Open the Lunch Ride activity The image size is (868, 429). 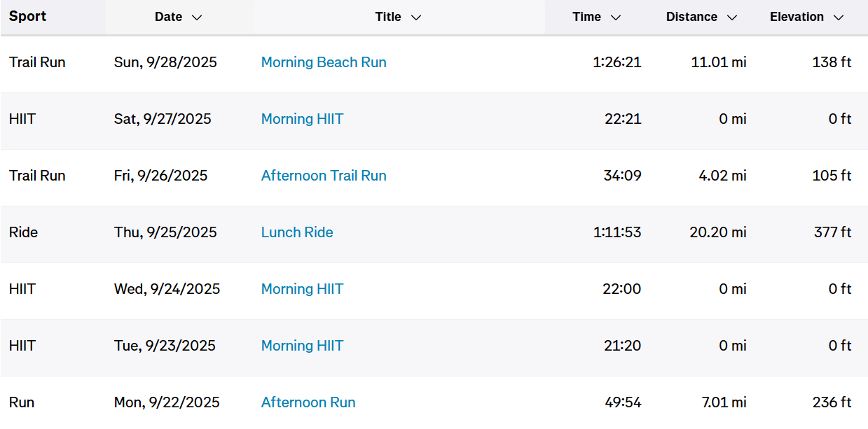pos(297,232)
